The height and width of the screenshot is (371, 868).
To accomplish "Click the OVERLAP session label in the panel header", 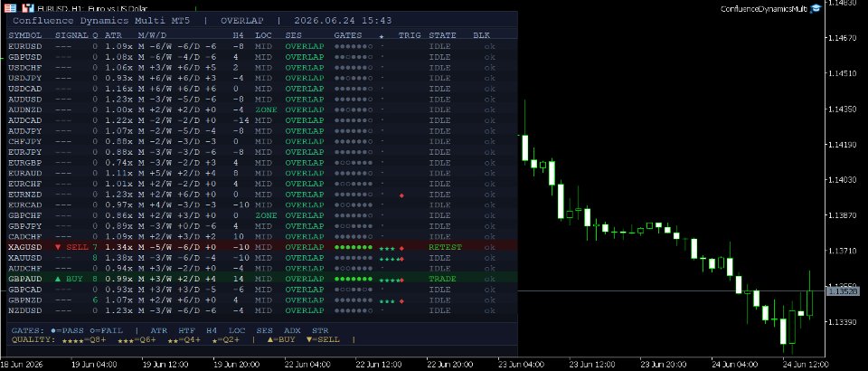I will (242, 21).
